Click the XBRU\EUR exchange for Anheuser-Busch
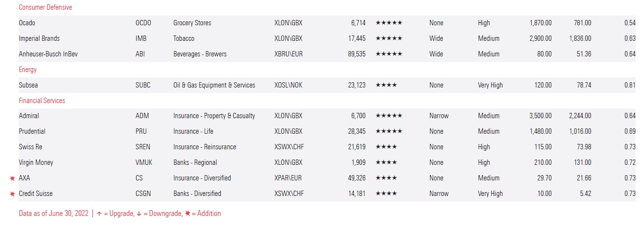The width and height of the screenshot is (644, 231). [x=288, y=54]
